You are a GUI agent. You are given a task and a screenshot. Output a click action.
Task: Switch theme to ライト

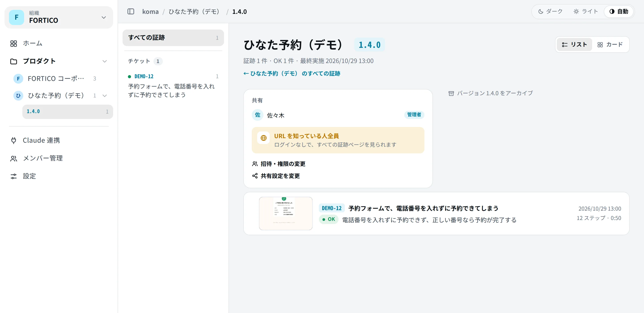[x=585, y=11]
